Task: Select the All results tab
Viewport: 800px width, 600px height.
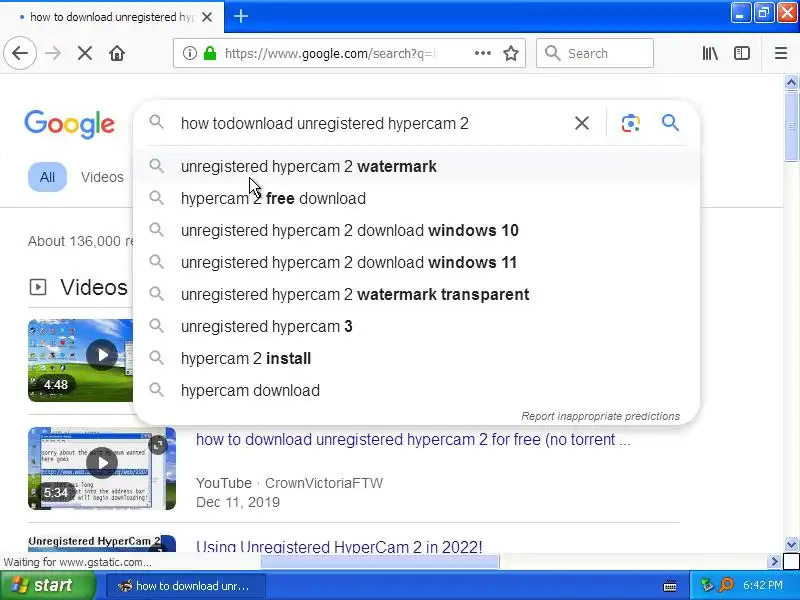Action: click(x=47, y=177)
